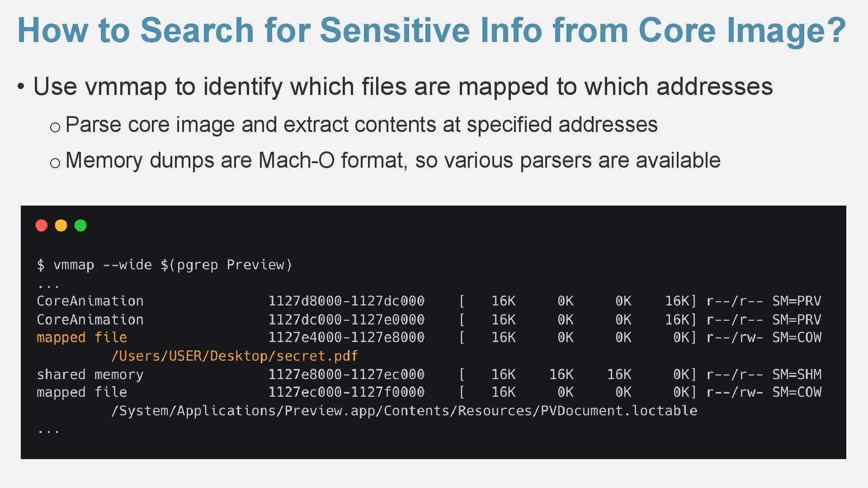Image resolution: width=868 pixels, height=488 pixels.
Task: Click the 'Memory dumps are Mach-O' sub-bullet
Action: [x=393, y=160]
